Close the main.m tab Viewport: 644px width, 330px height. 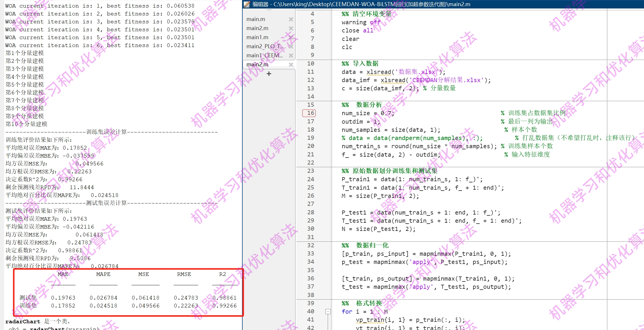pyautogui.click(x=291, y=19)
